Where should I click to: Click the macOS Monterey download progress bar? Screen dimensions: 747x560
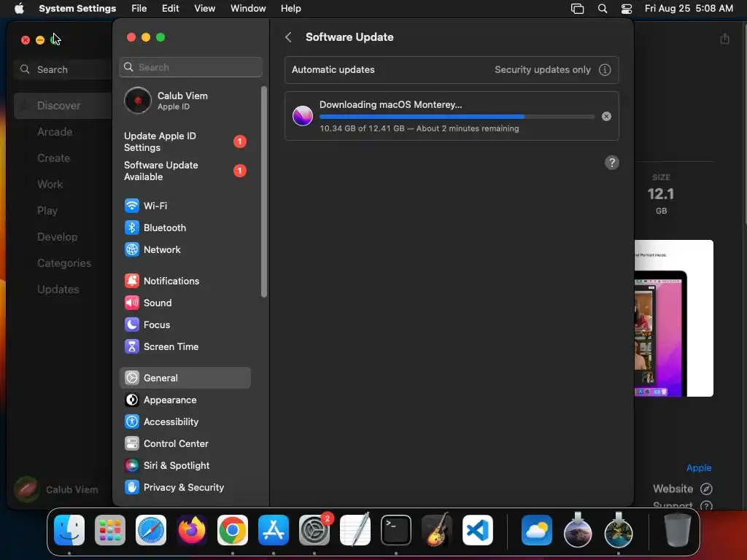coord(457,117)
